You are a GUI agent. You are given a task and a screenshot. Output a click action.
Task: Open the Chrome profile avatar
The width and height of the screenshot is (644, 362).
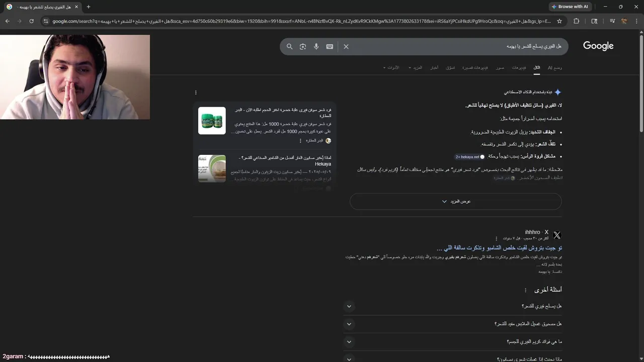tap(624, 21)
